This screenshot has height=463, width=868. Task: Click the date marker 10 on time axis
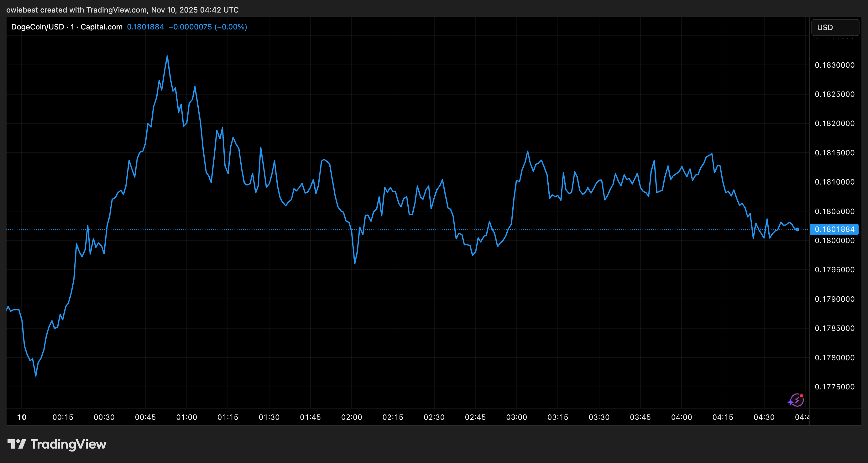pyautogui.click(x=22, y=417)
